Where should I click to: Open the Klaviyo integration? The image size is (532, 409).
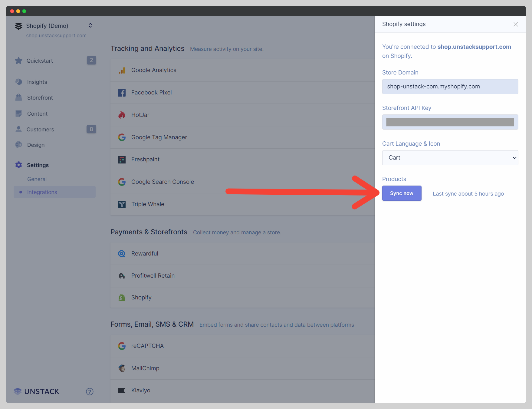coord(140,390)
